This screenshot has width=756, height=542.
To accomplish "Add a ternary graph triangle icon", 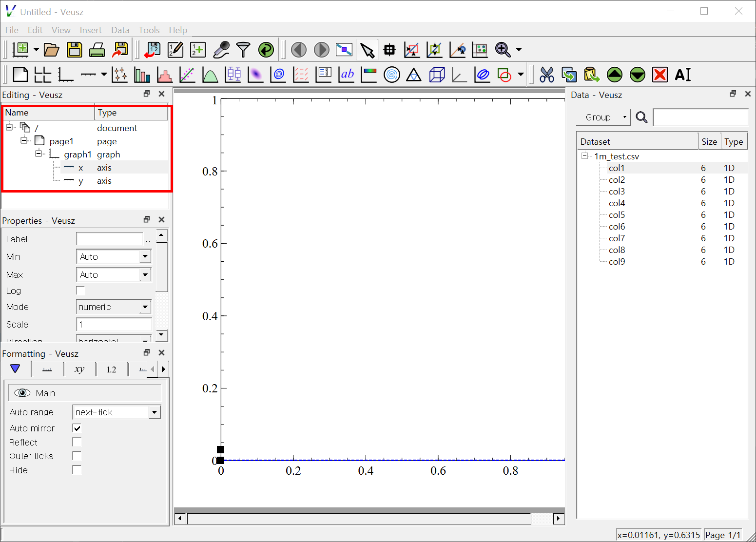I will tap(414, 75).
